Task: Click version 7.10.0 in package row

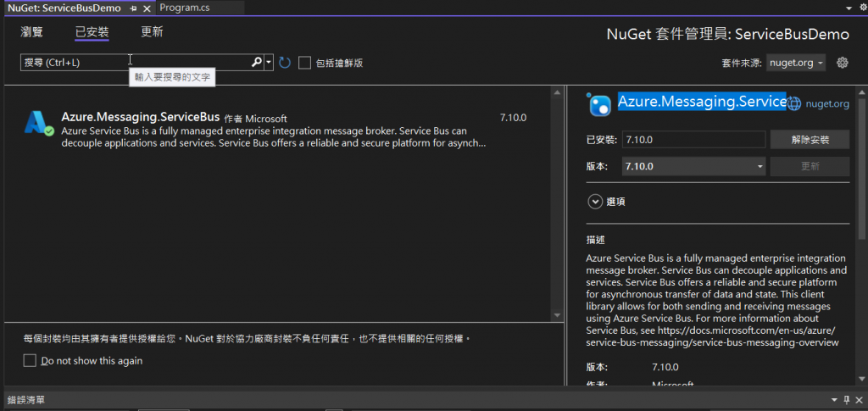Action: [x=513, y=118]
